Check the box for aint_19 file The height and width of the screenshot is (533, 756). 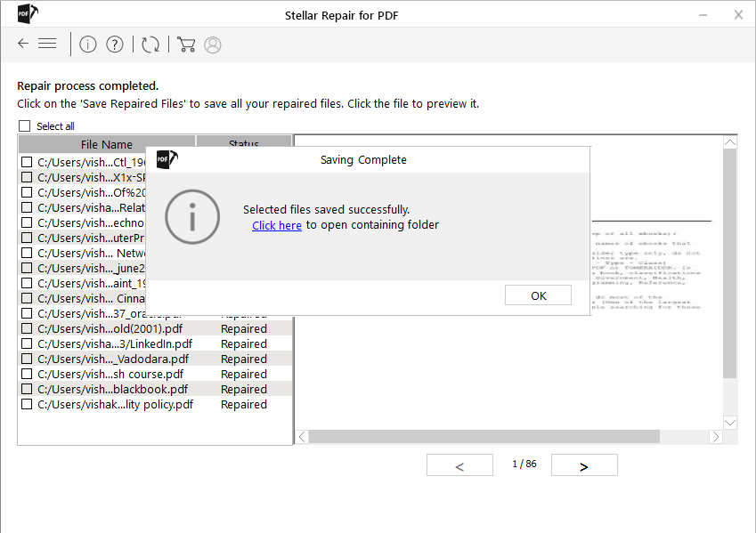[x=27, y=283]
